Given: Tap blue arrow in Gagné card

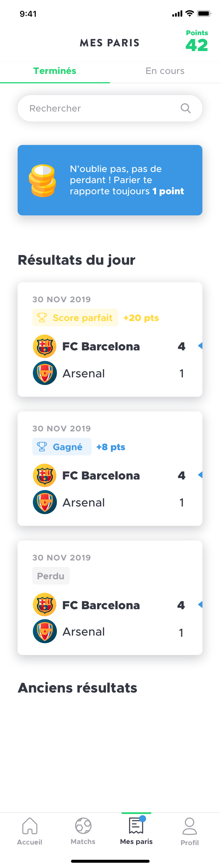Looking at the screenshot, I should click(200, 475).
